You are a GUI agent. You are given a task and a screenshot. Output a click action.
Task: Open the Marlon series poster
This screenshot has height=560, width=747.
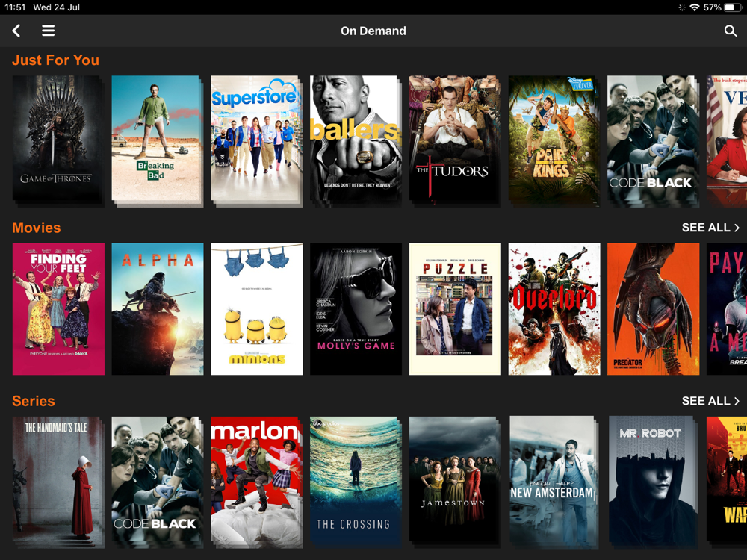256,482
